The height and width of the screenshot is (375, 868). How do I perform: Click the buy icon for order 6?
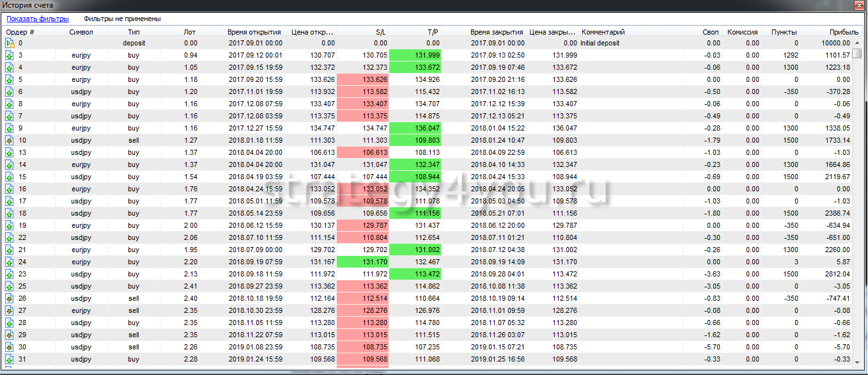(10, 92)
